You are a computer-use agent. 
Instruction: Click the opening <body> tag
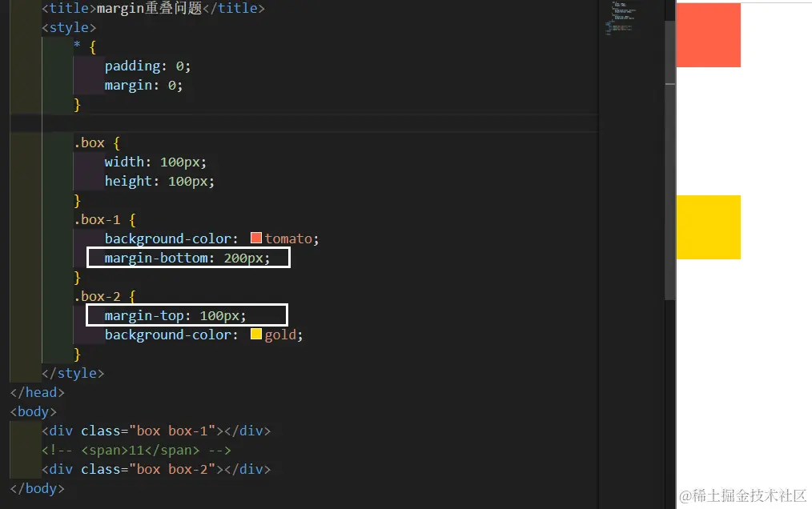[33, 411]
